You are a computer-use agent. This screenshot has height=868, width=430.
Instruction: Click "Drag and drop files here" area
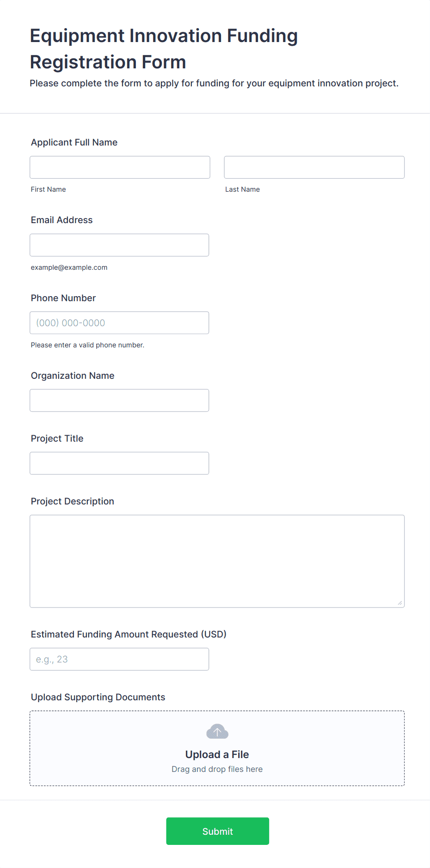coord(217,769)
